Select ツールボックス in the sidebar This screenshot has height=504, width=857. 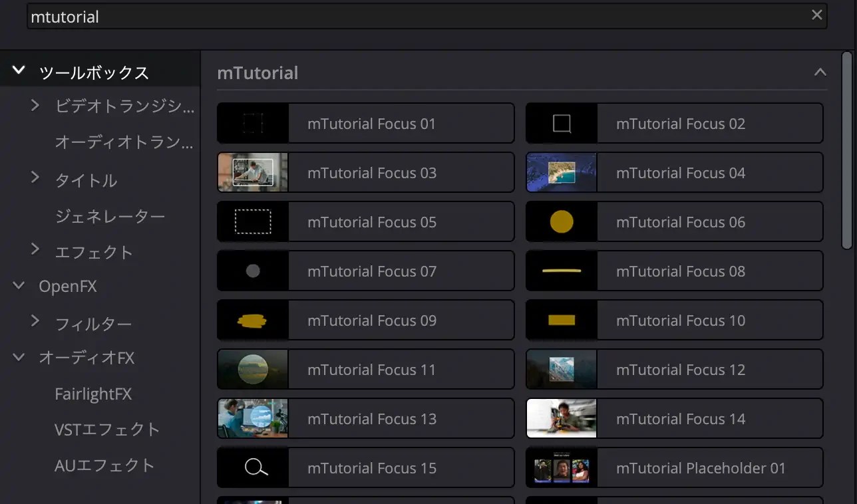pos(94,72)
